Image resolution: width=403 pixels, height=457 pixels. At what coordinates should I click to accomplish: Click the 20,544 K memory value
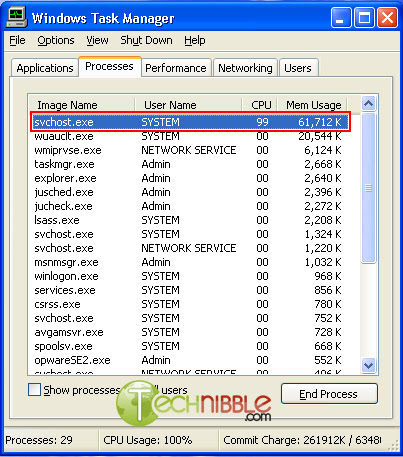320,136
